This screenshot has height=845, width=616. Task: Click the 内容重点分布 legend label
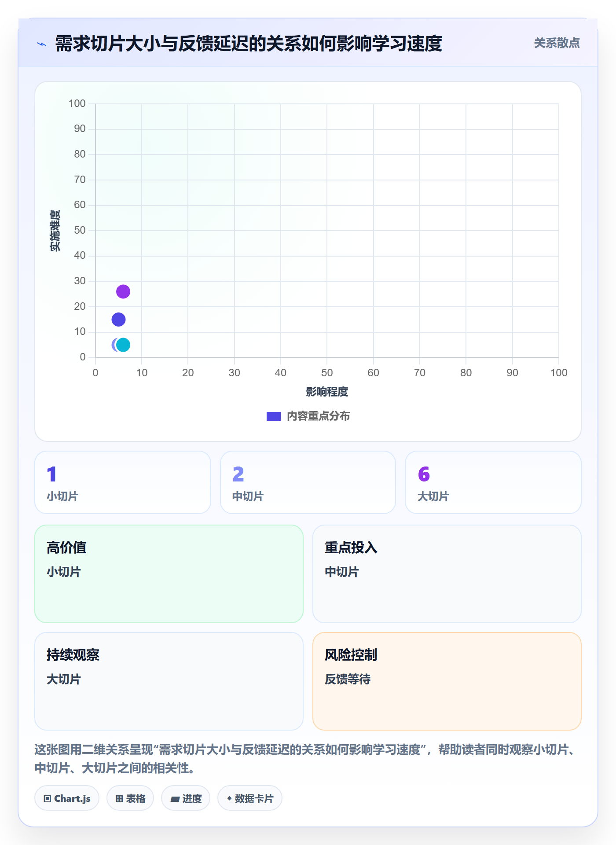pyautogui.click(x=318, y=416)
